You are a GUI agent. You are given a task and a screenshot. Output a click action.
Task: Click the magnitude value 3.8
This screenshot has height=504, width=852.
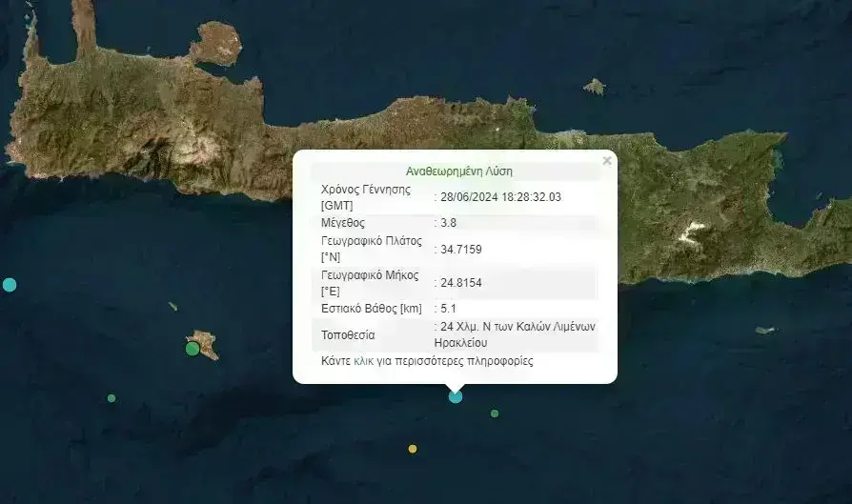click(x=448, y=223)
